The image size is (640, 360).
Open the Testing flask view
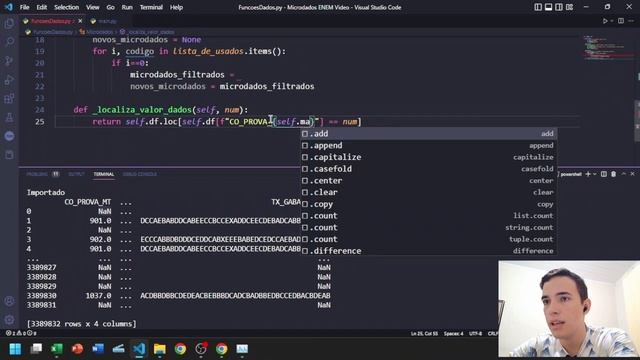point(9,118)
